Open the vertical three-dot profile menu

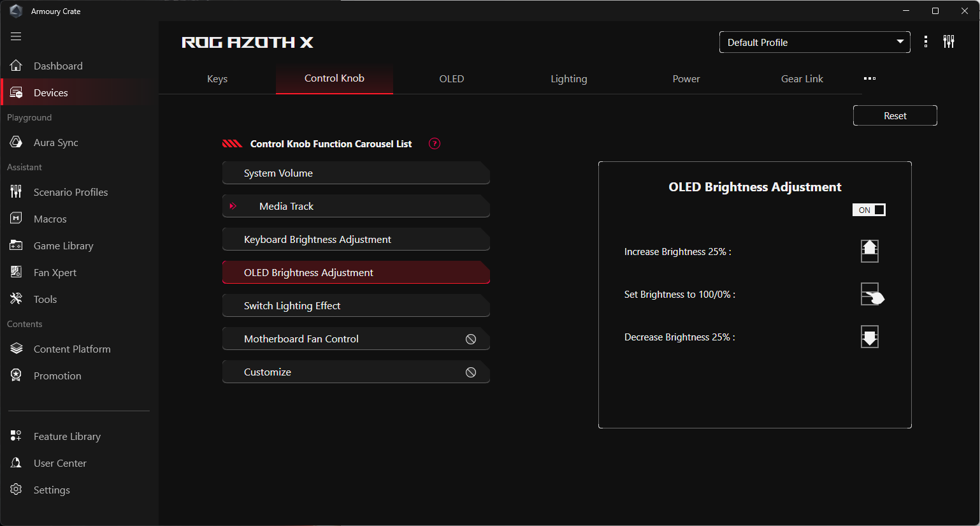pos(926,42)
